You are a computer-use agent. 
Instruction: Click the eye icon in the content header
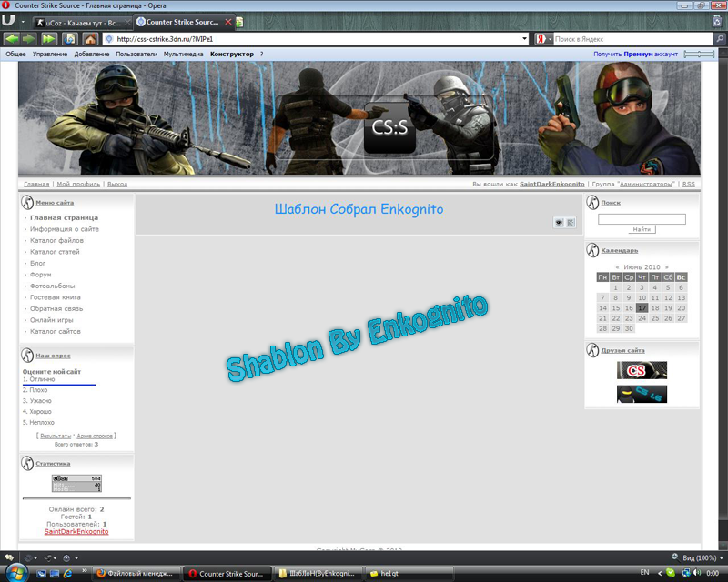point(559,223)
